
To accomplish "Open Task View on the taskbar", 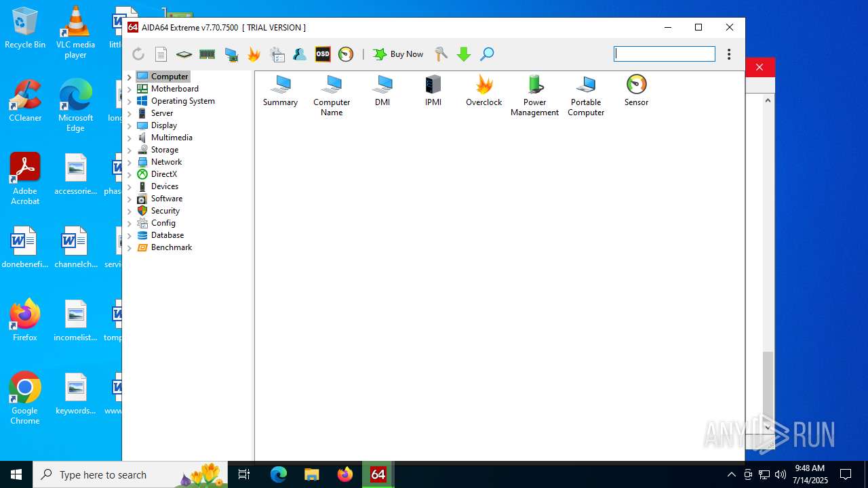I will (x=244, y=474).
